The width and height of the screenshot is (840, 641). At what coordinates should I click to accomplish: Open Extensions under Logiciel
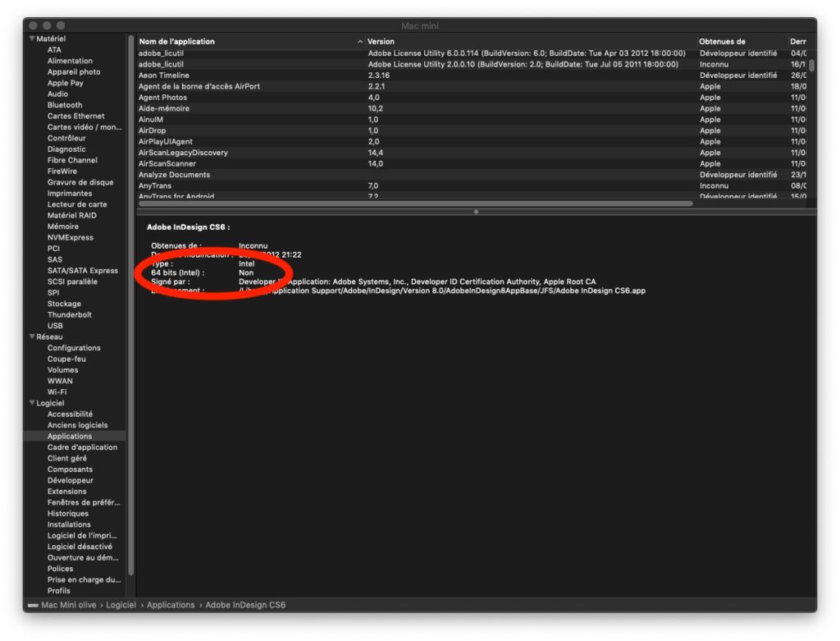coord(67,491)
